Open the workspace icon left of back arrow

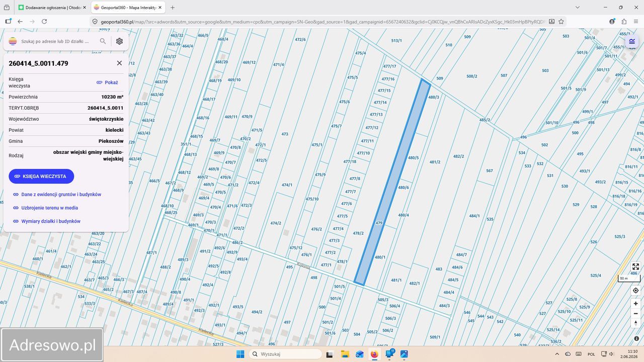(x=8, y=22)
